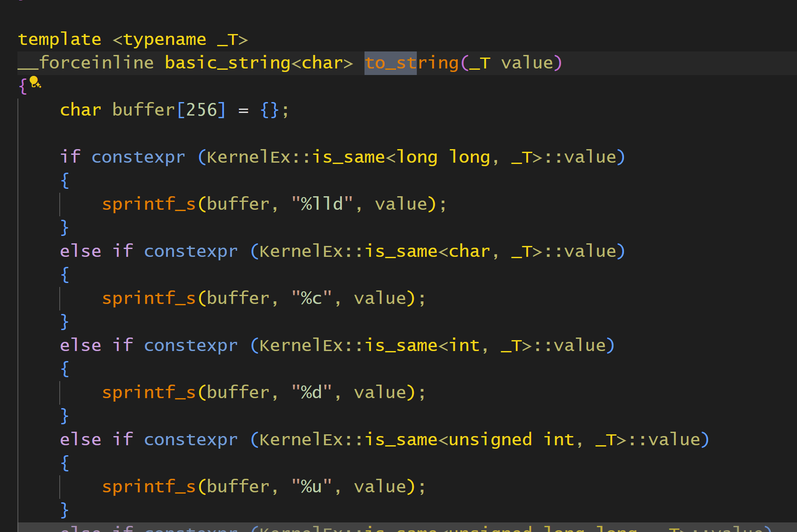Image resolution: width=797 pixels, height=532 pixels.
Task: Click the lightbulb quick actions icon
Action: tap(35, 82)
